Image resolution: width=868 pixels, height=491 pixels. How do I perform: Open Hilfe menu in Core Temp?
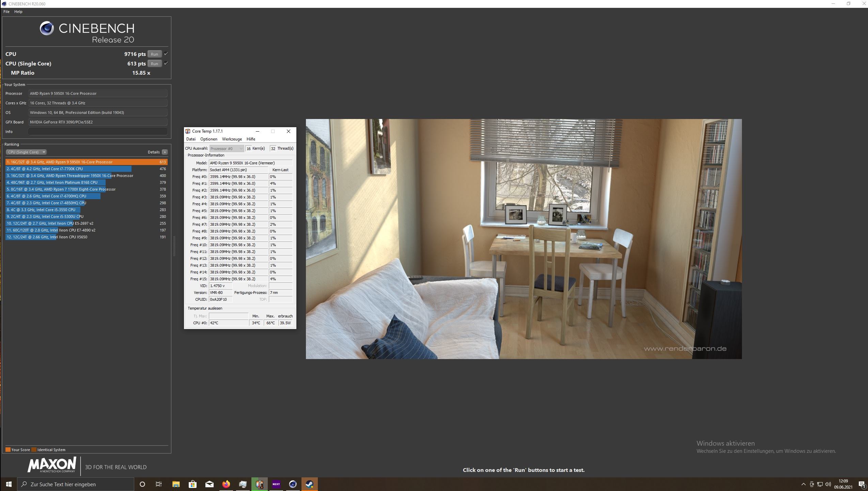[251, 139]
